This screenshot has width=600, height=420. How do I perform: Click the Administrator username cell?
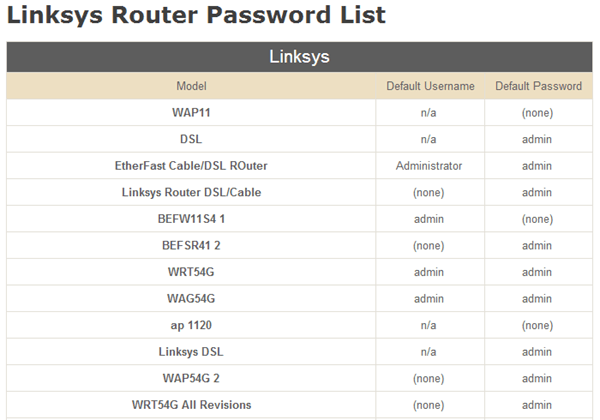(x=429, y=165)
